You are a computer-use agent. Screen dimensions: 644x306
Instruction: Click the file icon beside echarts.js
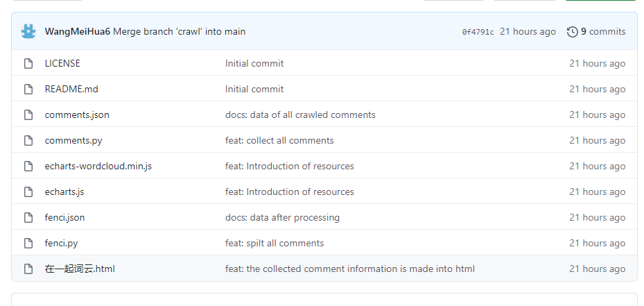(28, 192)
